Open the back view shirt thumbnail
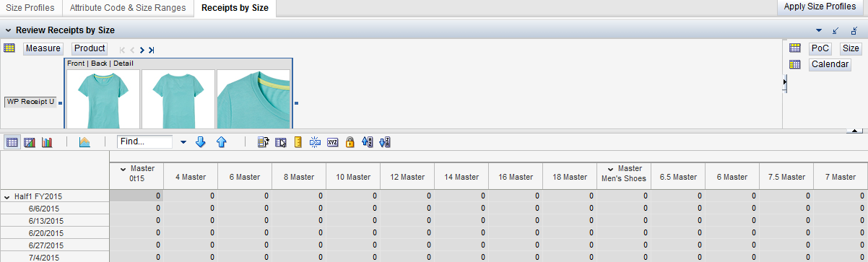868x262 pixels. (x=178, y=100)
